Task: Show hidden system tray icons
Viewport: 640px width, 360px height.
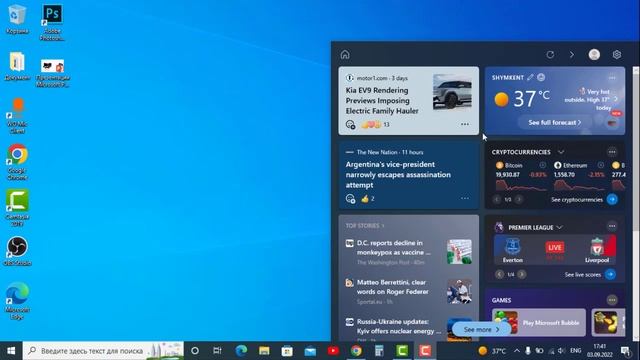Action: coord(517,351)
